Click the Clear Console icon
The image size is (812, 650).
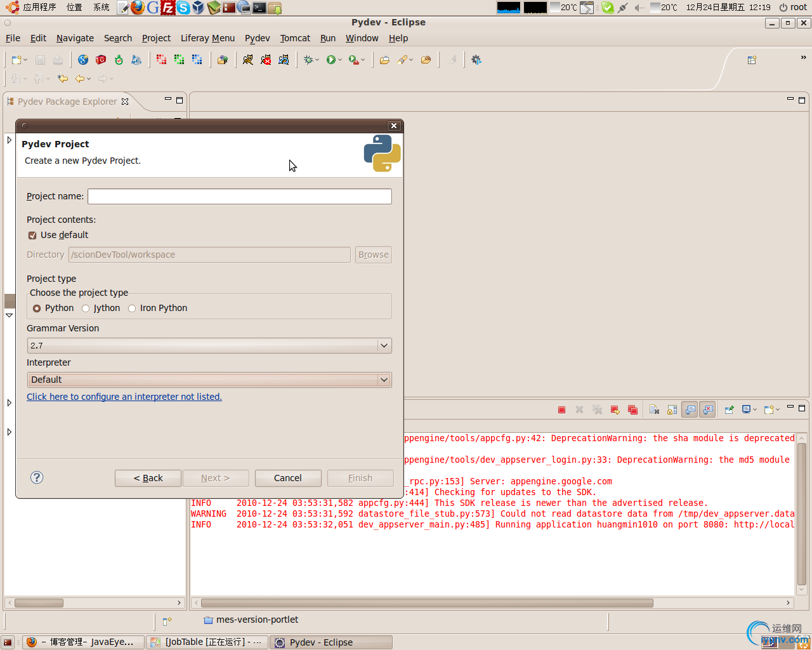654,410
